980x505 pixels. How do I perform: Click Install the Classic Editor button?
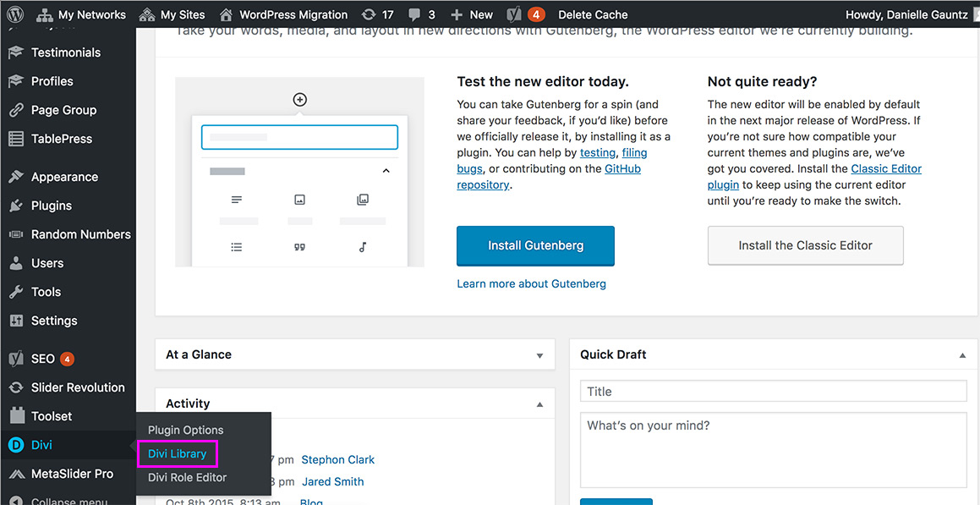pos(806,245)
